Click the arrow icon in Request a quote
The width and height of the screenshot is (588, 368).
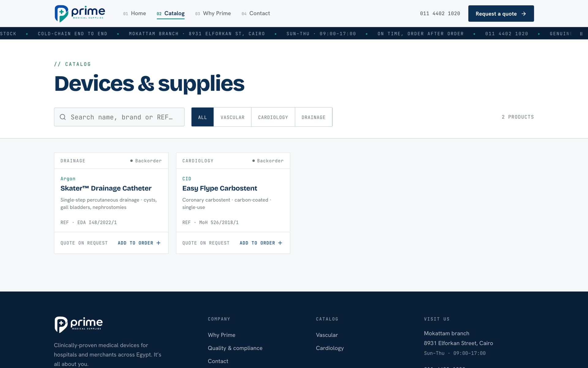tap(524, 14)
